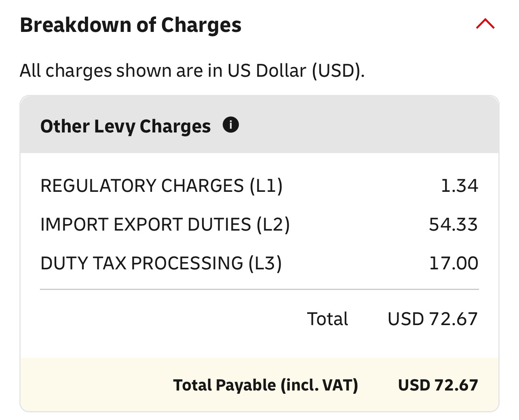Click the Breakdown of Charges heading
This screenshot has width=519, height=420.
point(131,25)
